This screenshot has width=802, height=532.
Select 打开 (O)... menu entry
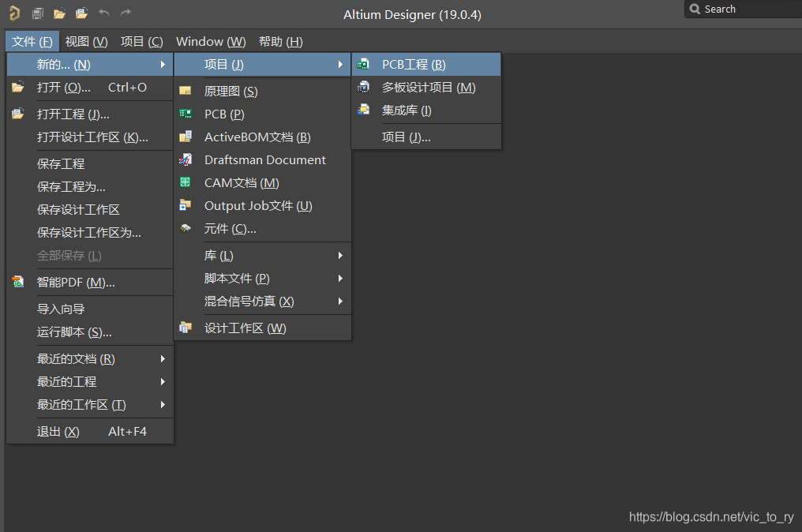click(x=90, y=88)
